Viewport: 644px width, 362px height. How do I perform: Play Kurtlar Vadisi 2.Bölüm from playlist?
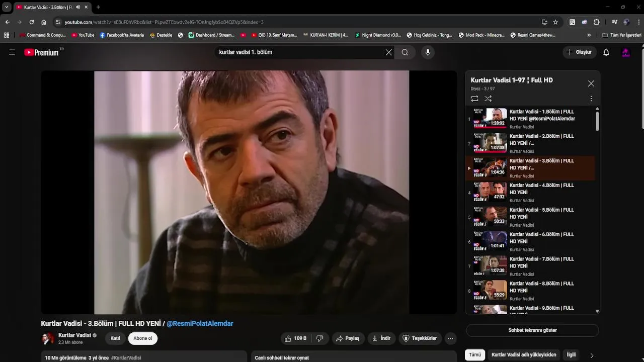[530, 144]
